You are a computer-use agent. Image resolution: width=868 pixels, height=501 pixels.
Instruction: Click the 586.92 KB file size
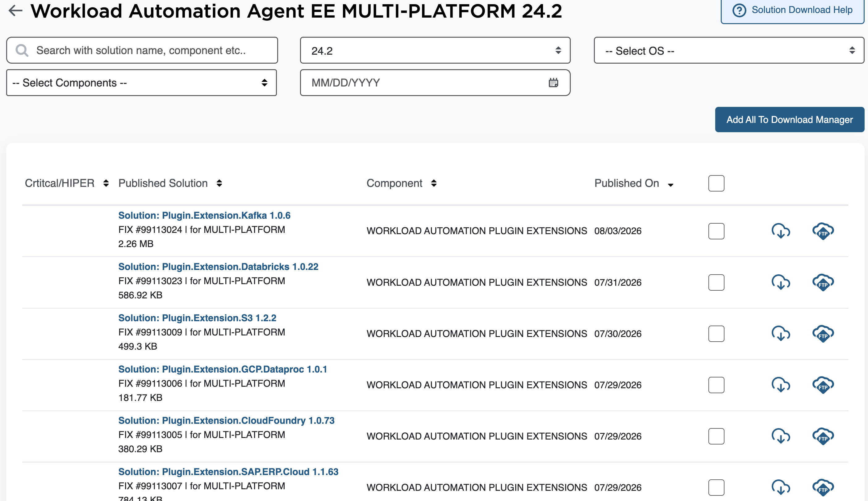click(x=140, y=295)
